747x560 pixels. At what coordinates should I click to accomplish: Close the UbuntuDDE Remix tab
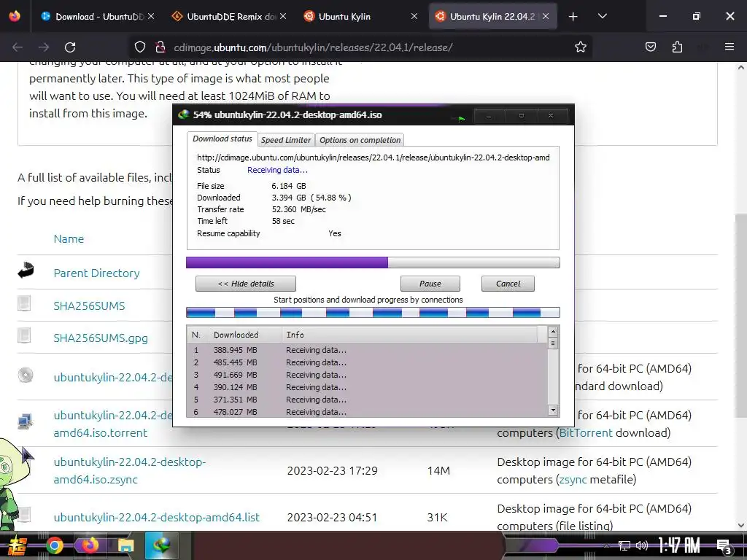pos(283,16)
